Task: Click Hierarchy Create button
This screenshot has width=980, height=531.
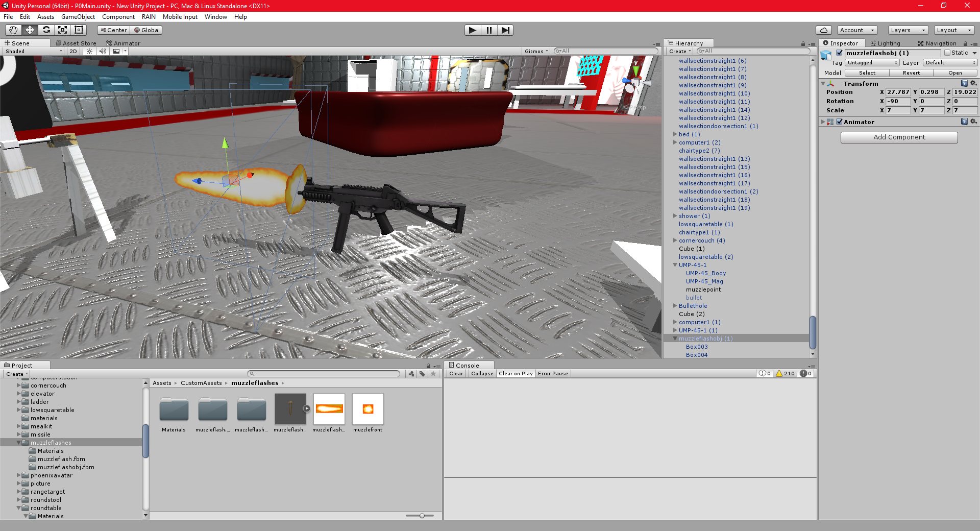Action: 679,51
